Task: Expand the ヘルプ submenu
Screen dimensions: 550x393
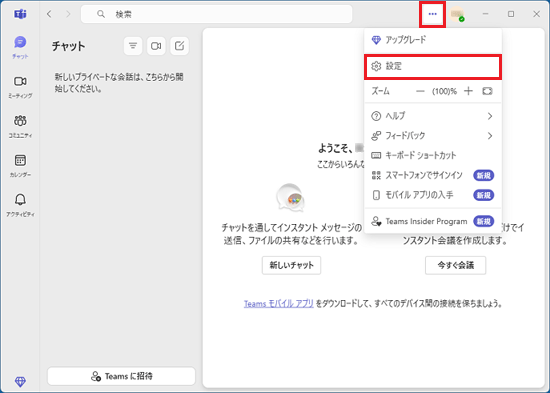Action: click(x=433, y=116)
